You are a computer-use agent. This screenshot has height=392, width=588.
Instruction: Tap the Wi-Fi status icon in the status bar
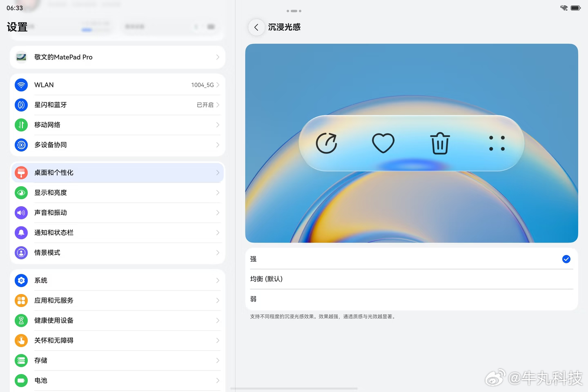coord(564,8)
